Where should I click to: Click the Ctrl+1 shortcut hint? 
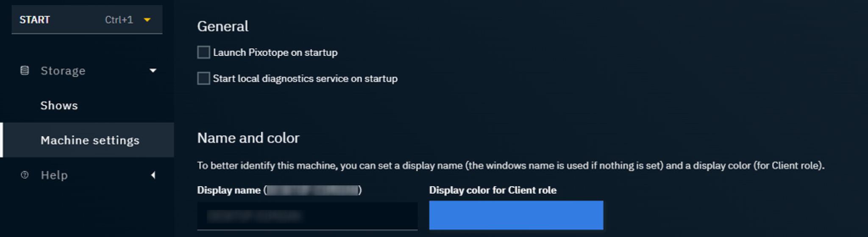(119, 19)
